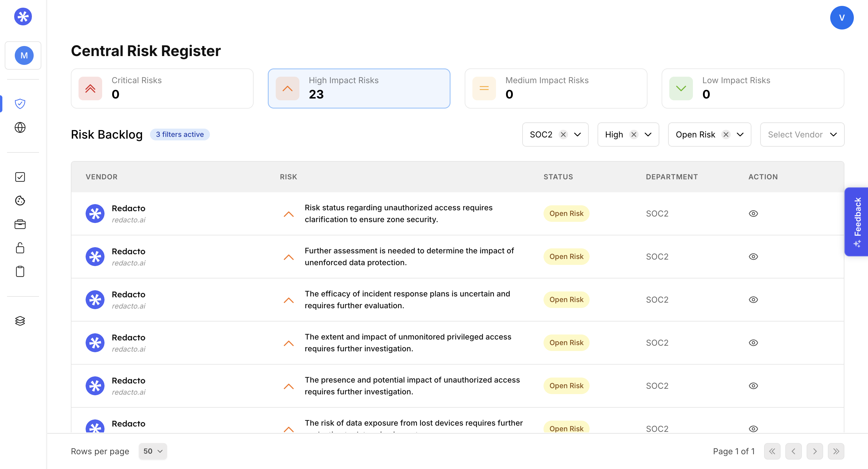This screenshot has width=868, height=469.
Task: View the unauthorized access zone security risk
Action: coord(753,214)
